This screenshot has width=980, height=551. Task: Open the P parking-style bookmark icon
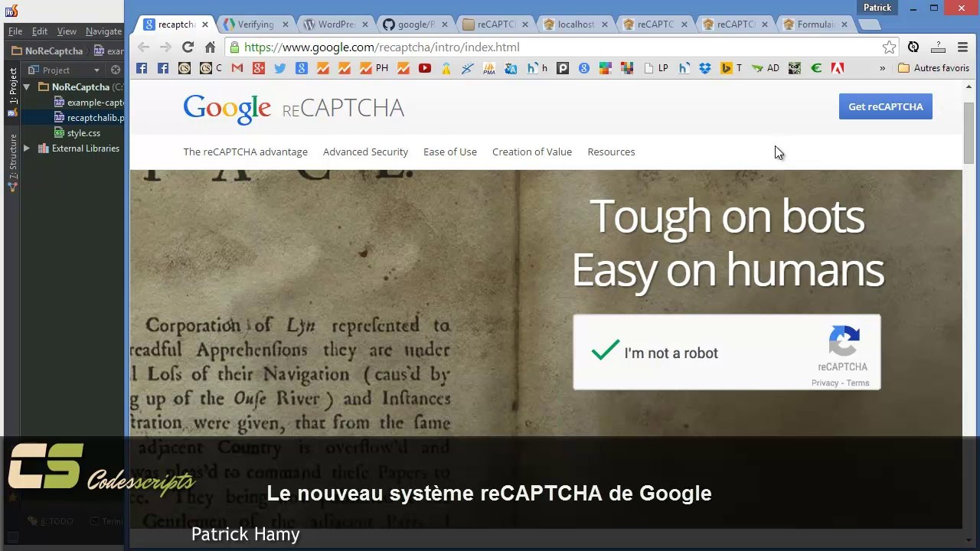pos(563,68)
